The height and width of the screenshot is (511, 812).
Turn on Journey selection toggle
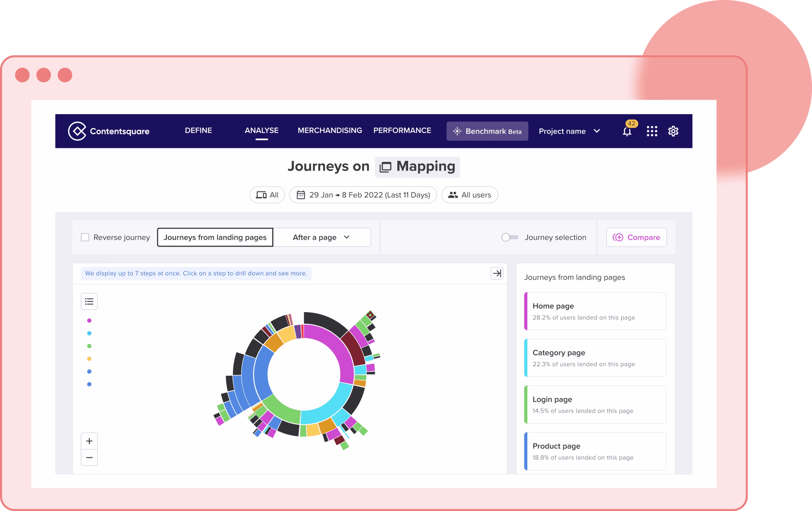click(510, 237)
